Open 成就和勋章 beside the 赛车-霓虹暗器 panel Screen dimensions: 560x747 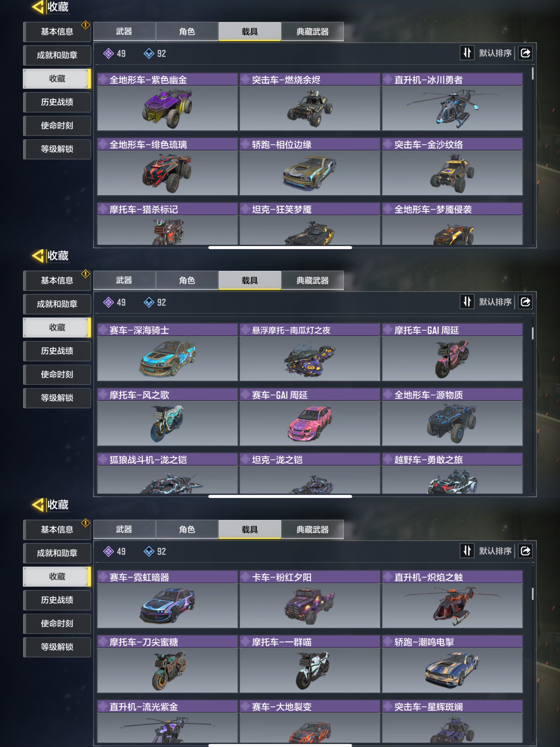(x=57, y=553)
